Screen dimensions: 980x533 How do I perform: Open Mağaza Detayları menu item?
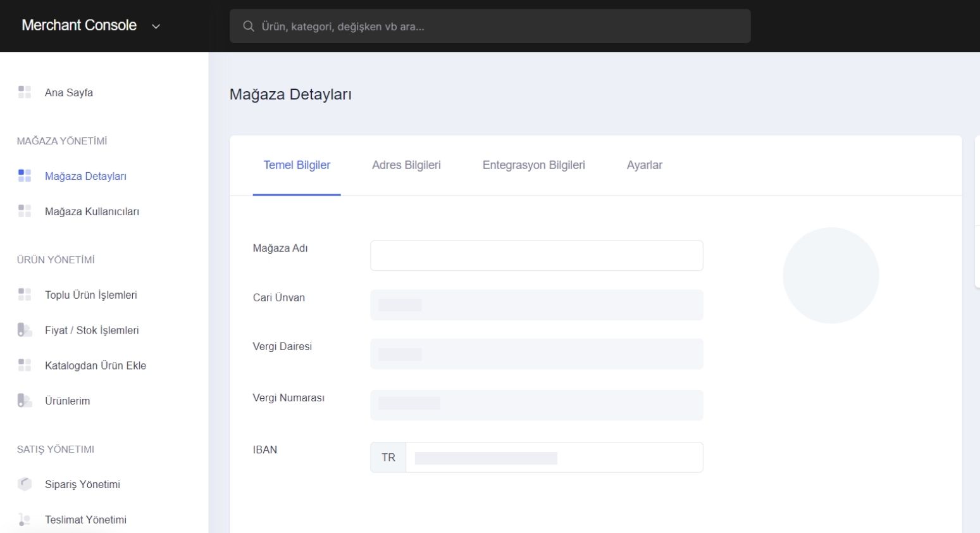click(85, 176)
